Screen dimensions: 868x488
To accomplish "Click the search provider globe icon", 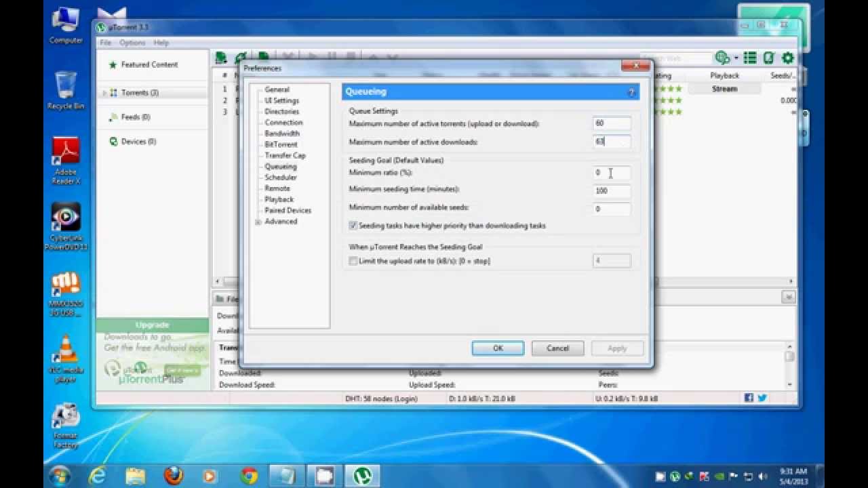I will tap(722, 58).
